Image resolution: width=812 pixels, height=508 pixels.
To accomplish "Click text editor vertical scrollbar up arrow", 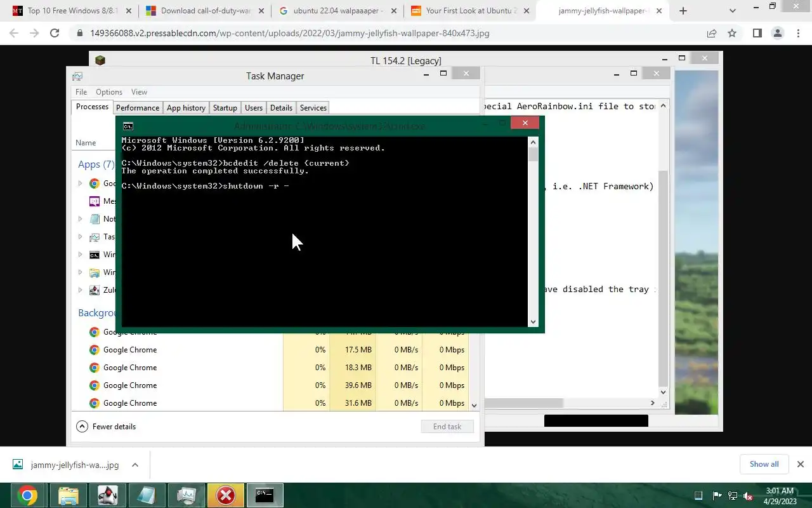I will [664, 106].
